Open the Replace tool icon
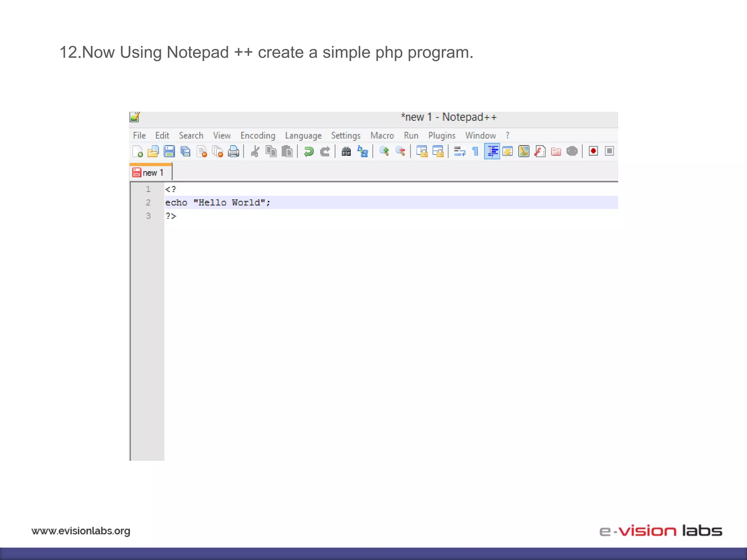This screenshot has width=747, height=560. coord(363,151)
